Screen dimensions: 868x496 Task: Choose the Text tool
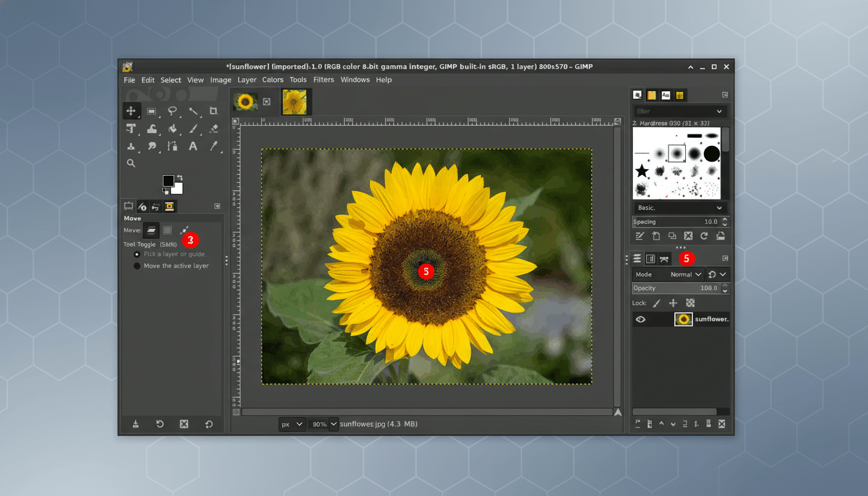click(x=193, y=146)
